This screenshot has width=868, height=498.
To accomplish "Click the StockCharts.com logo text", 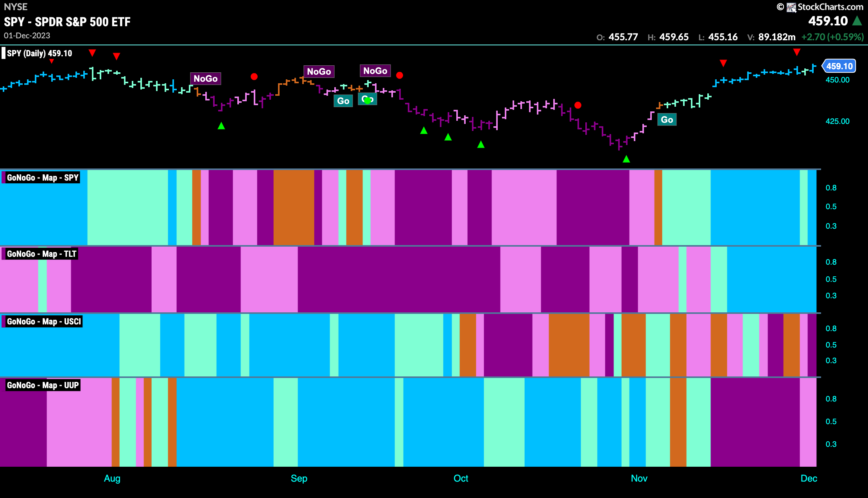I will pos(830,7).
